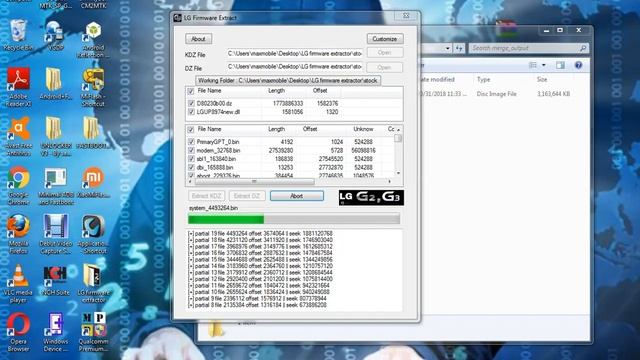
Task: Click the LG G2, G3 logo image
Action: pyautogui.click(x=371, y=197)
